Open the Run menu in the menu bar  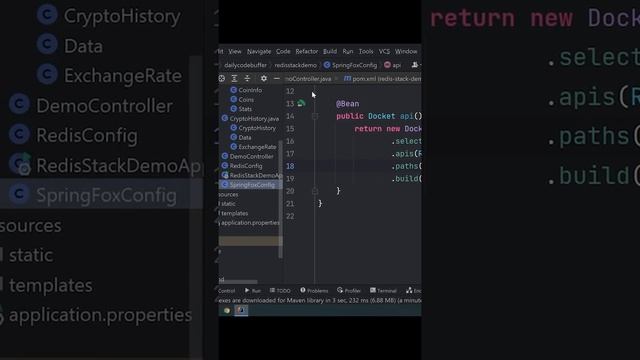[348, 51]
